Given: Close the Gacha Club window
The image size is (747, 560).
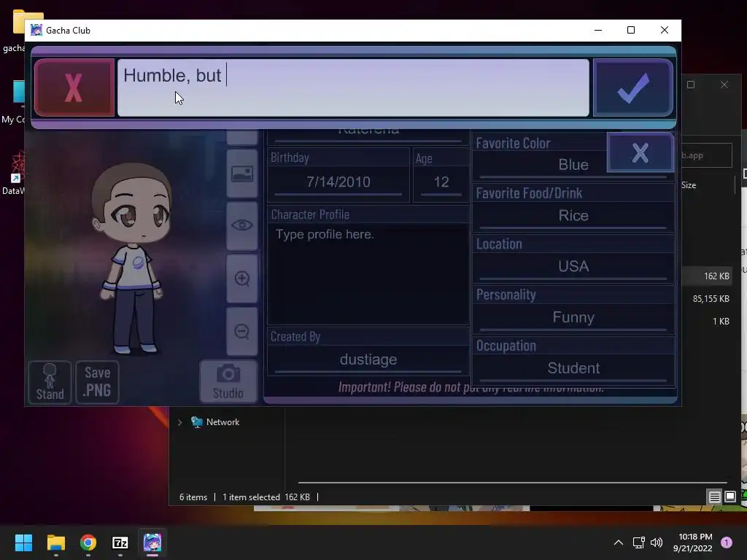Looking at the screenshot, I should coord(665,30).
